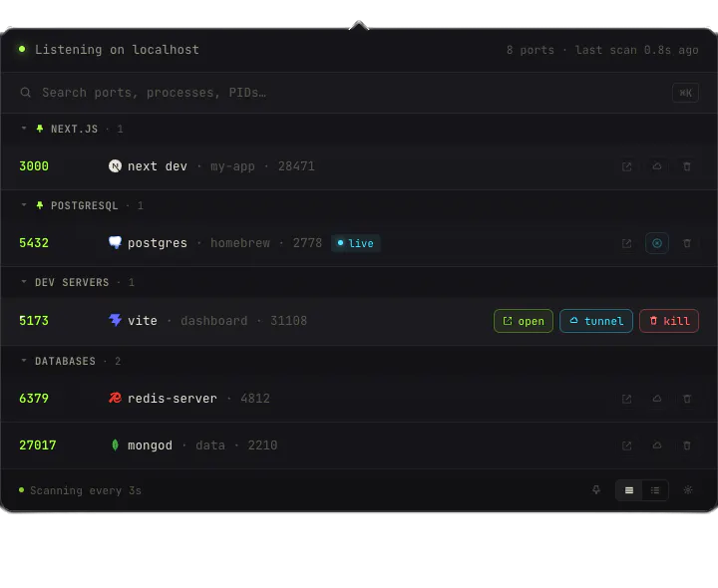Open port 3000 next dev in browser
Viewport: 718px width, 588px height.
coord(627,166)
